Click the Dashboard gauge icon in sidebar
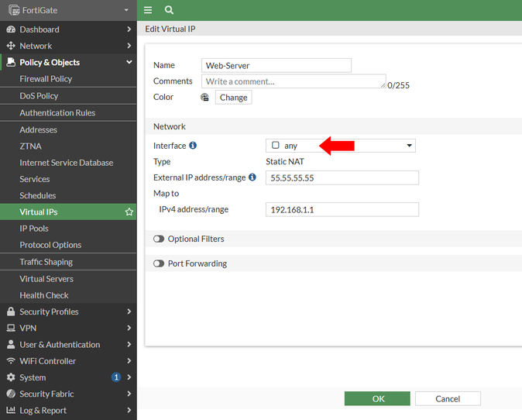This screenshot has width=522, height=420. coord(11,29)
